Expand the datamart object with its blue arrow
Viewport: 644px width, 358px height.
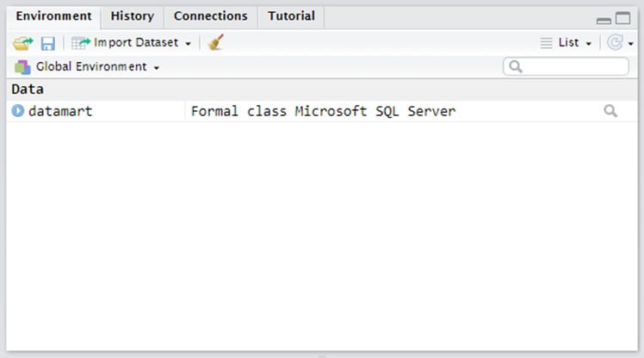[x=18, y=111]
